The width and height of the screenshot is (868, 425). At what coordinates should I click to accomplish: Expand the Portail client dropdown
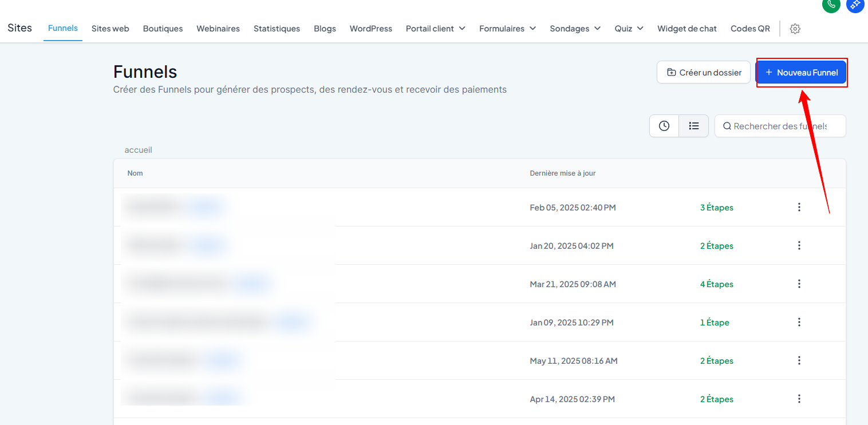click(x=435, y=29)
